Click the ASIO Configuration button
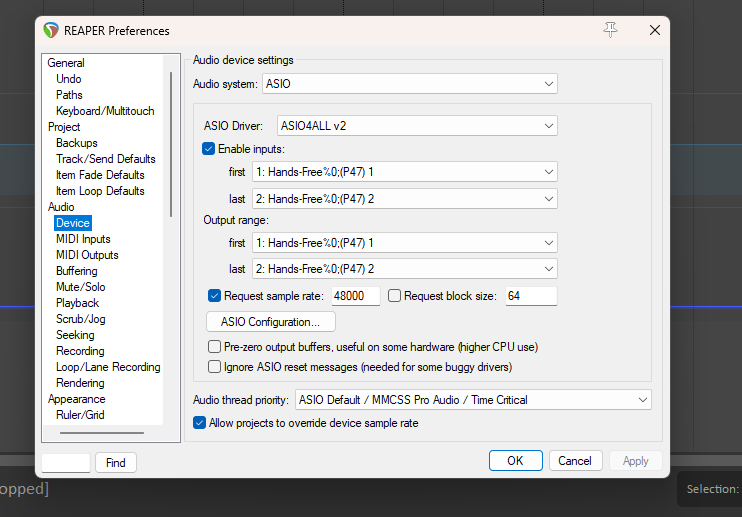This screenshot has height=517, width=742. click(270, 322)
